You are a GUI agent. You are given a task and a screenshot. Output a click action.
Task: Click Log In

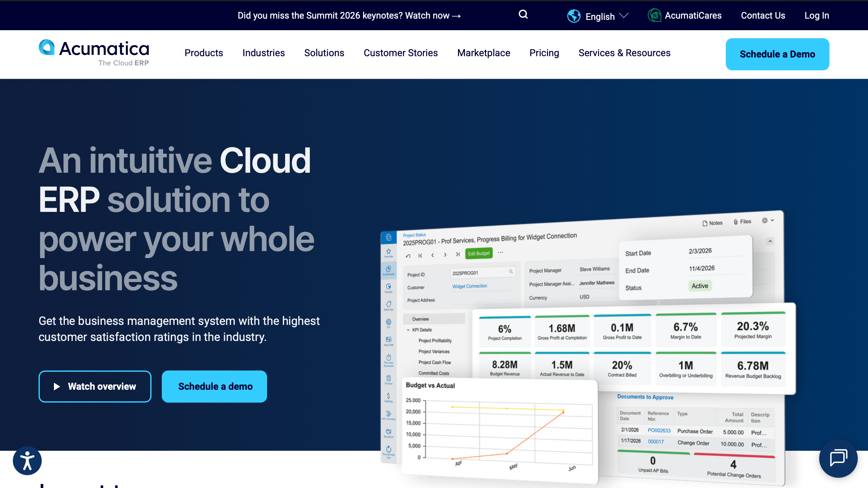pyautogui.click(x=816, y=15)
